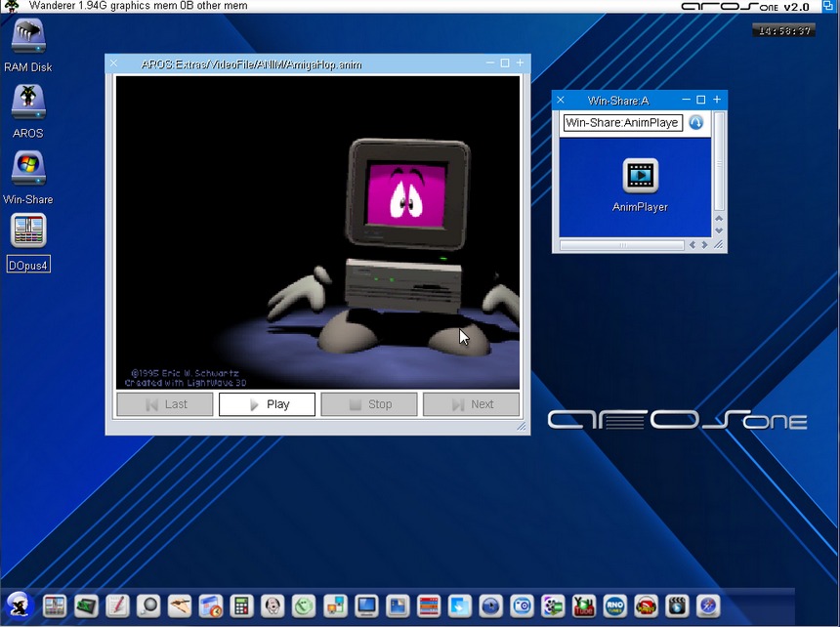Screen dimensions: 840x627
Task: Click the clock display in top-right corner
Action: click(783, 31)
